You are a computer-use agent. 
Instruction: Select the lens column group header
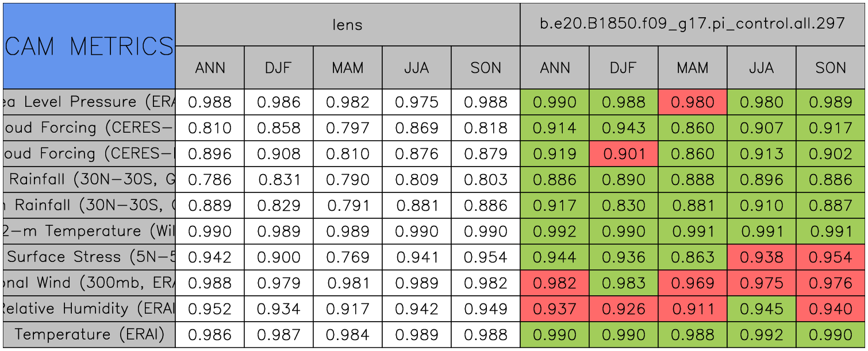click(347, 25)
